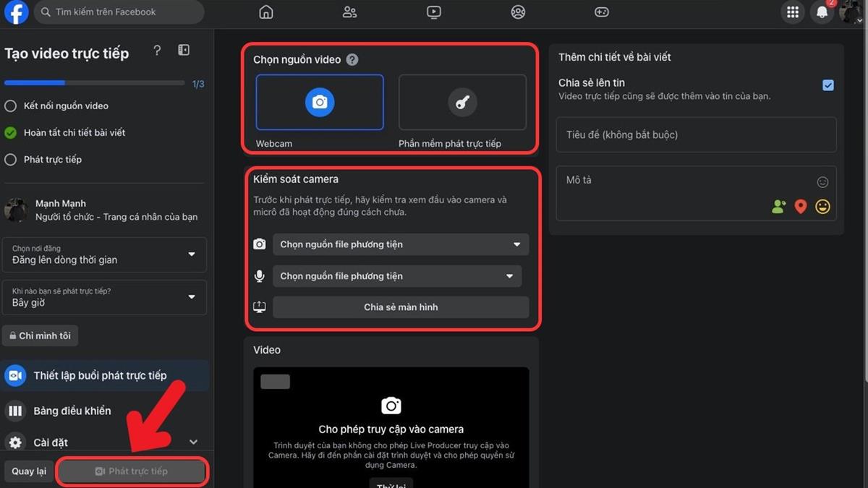Open Bảng điều khiển in the sidebar
The image size is (868, 488).
(72, 411)
